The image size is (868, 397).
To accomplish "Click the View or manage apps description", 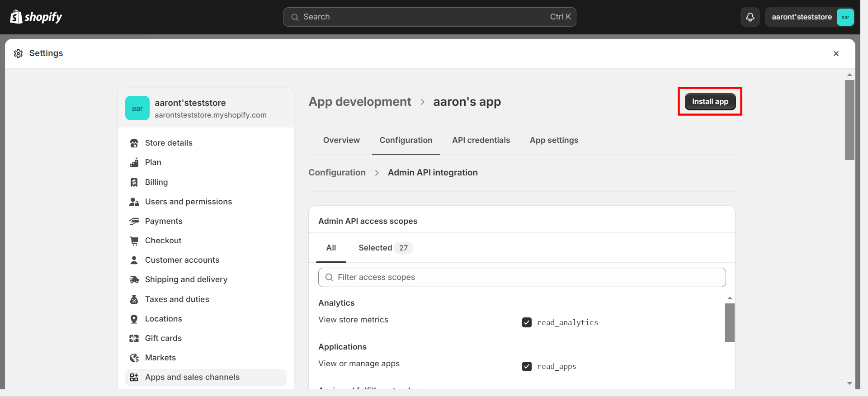I will 359,364.
